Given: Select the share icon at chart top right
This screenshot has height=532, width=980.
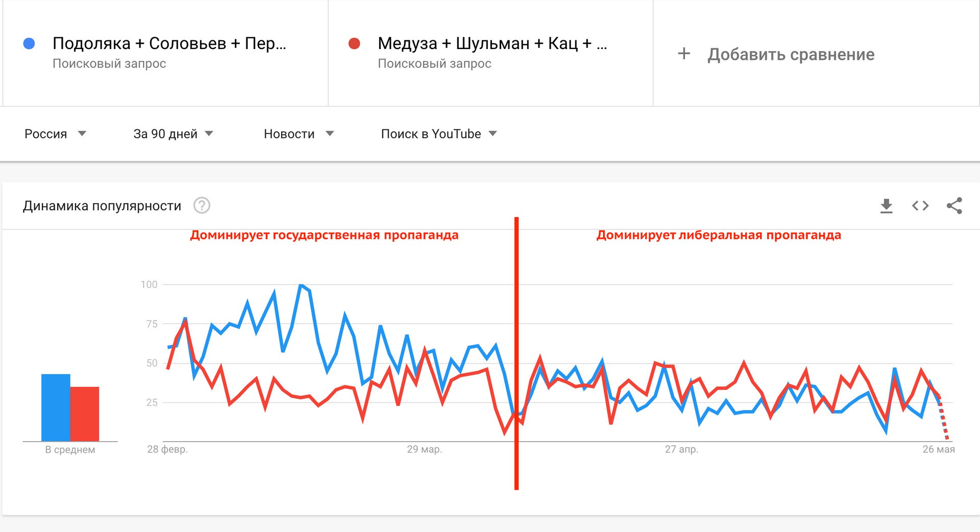Looking at the screenshot, I should [x=955, y=206].
